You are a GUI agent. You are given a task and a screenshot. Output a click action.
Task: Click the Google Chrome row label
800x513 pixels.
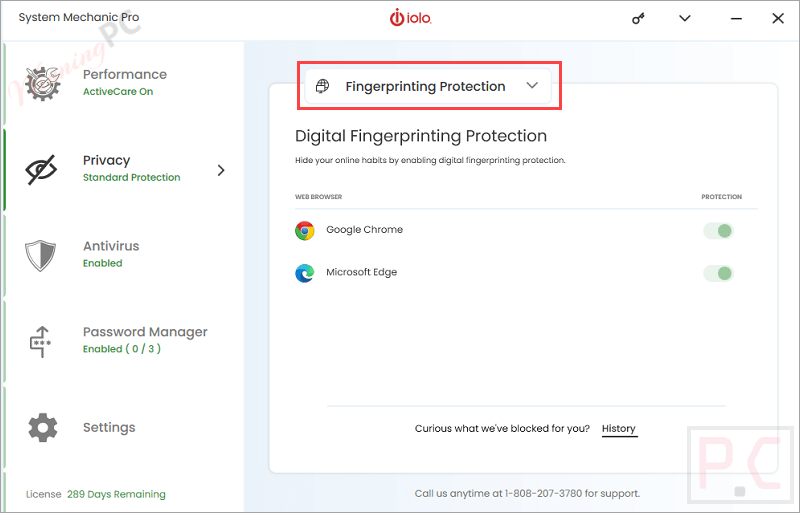[364, 230]
